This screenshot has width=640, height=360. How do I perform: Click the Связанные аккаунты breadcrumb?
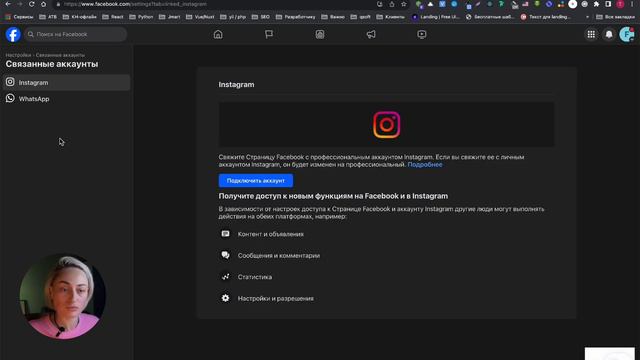pyautogui.click(x=60, y=55)
